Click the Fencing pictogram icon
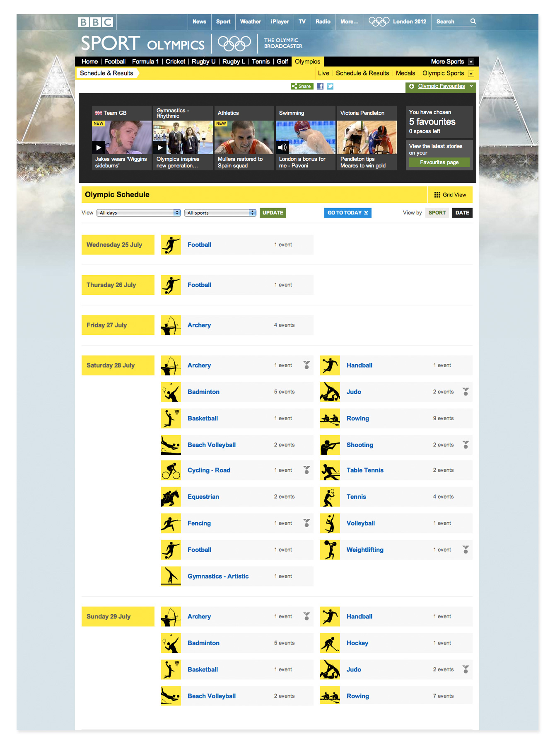Image resolution: width=555 pixels, height=756 pixels. point(171,523)
